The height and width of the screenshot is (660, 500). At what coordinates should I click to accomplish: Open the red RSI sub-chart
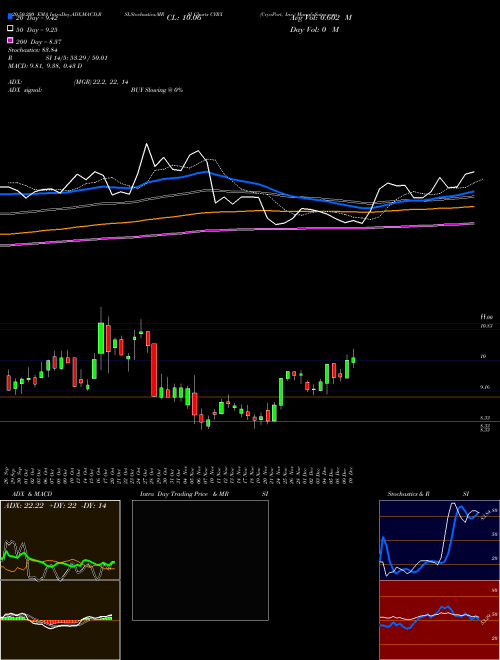(439, 620)
